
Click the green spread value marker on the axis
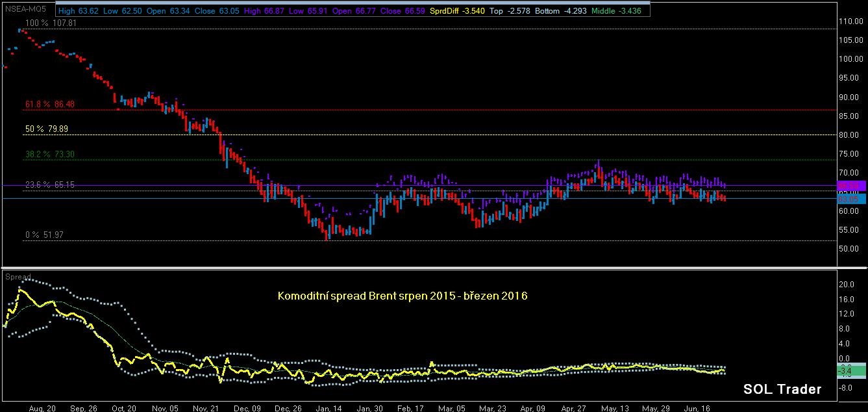tap(851, 371)
